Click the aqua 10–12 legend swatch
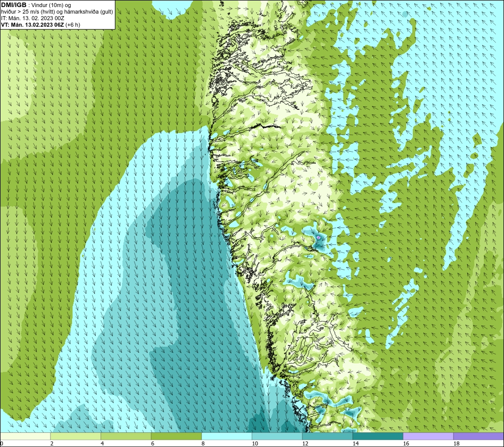This screenshot has width=504, height=447. [277, 436]
